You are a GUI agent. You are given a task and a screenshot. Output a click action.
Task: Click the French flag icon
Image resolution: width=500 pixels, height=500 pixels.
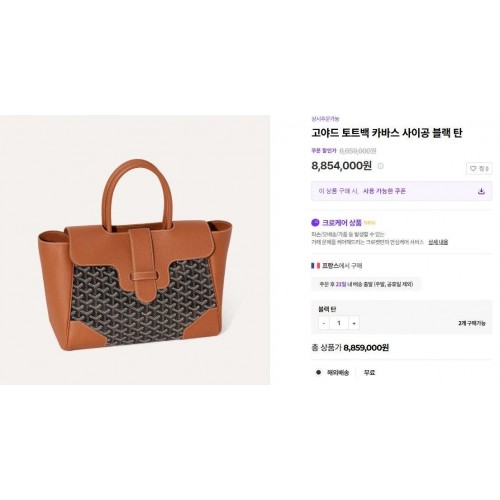coord(315,266)
